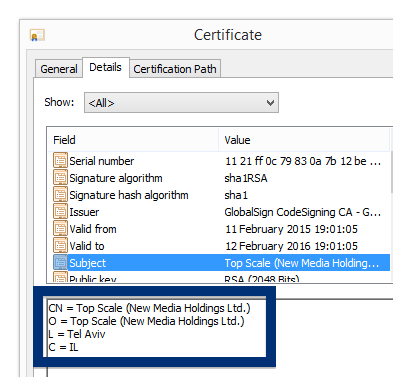The image size is (393, 377).
Task: Click the sha1 hash algorithm value
Action: (236, 195)
